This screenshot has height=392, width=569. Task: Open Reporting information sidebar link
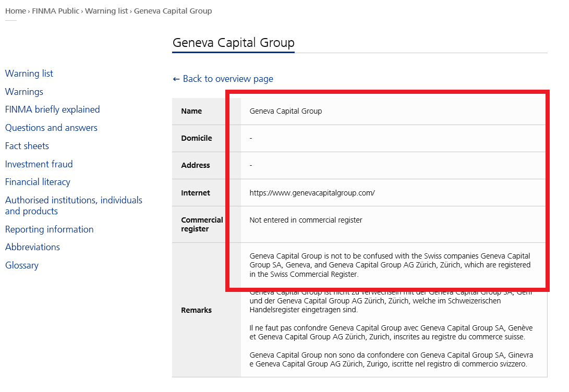coord(50,229)
